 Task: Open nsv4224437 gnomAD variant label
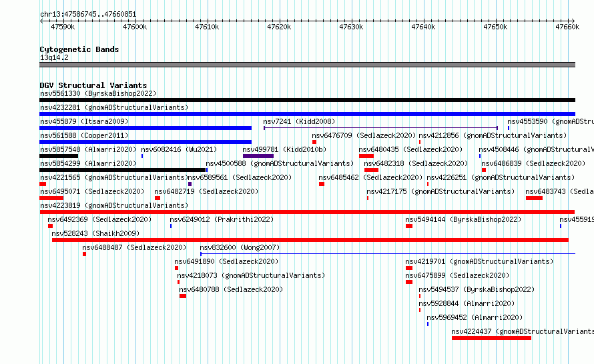pos(523,331)
